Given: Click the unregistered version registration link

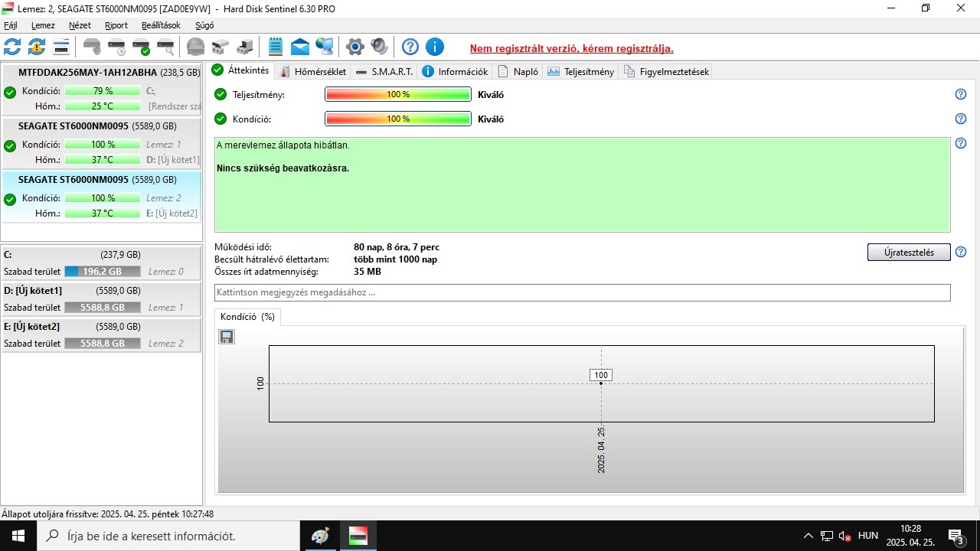Looking at the screenshot, I should (571, 48).
